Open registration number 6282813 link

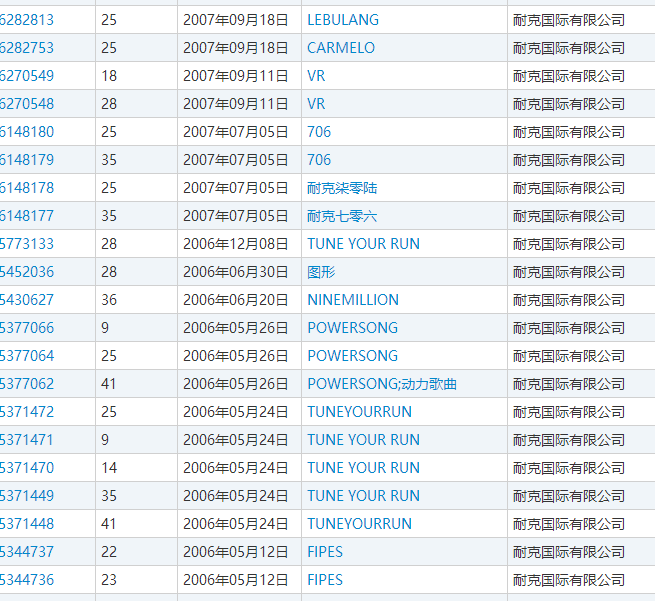coord(27,20)
